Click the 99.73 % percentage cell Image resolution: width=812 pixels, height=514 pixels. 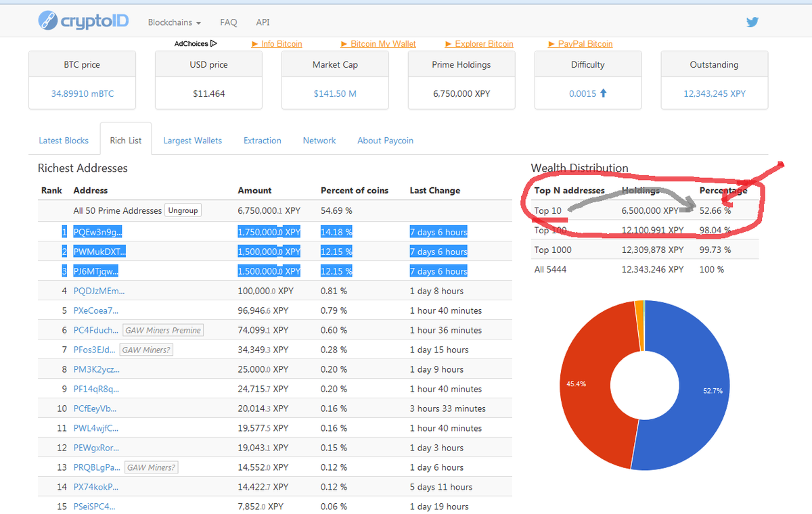tap(715, 250)
